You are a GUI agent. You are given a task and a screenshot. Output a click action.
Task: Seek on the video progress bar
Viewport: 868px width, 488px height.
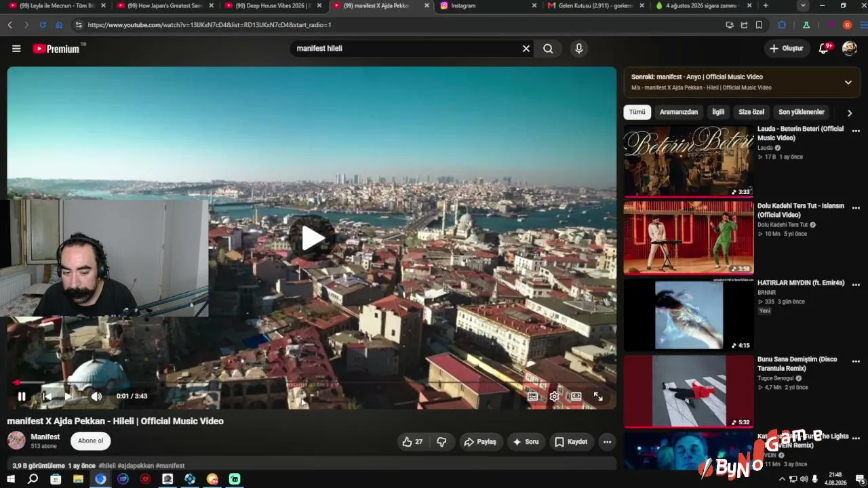coord(312,382)
